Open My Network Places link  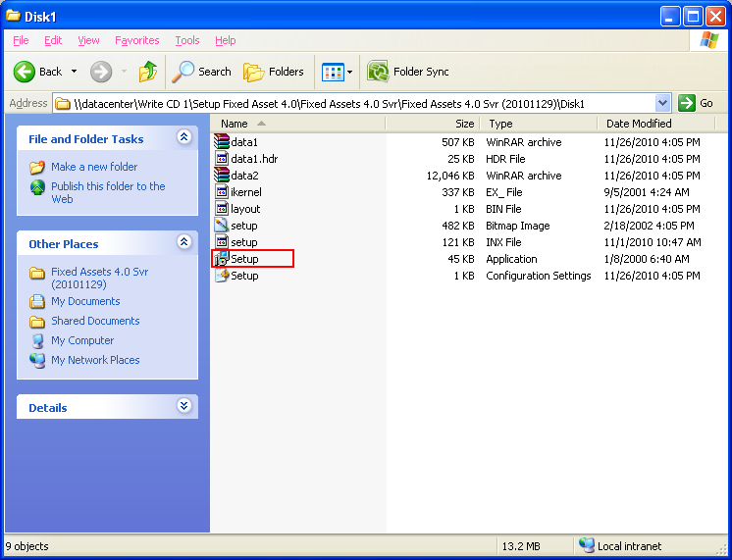pyautogui.click(x=95, y=360)
